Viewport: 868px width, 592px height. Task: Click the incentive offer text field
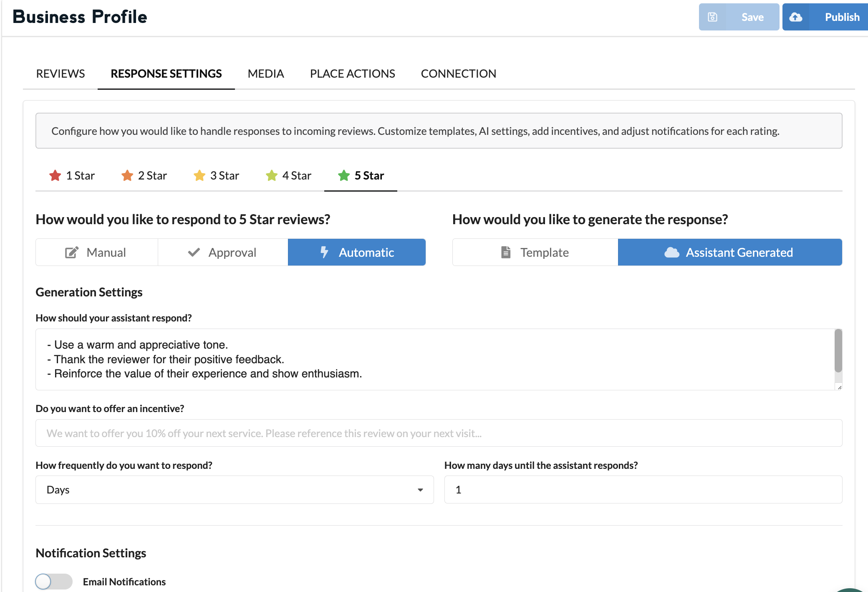tap(438, 433)
